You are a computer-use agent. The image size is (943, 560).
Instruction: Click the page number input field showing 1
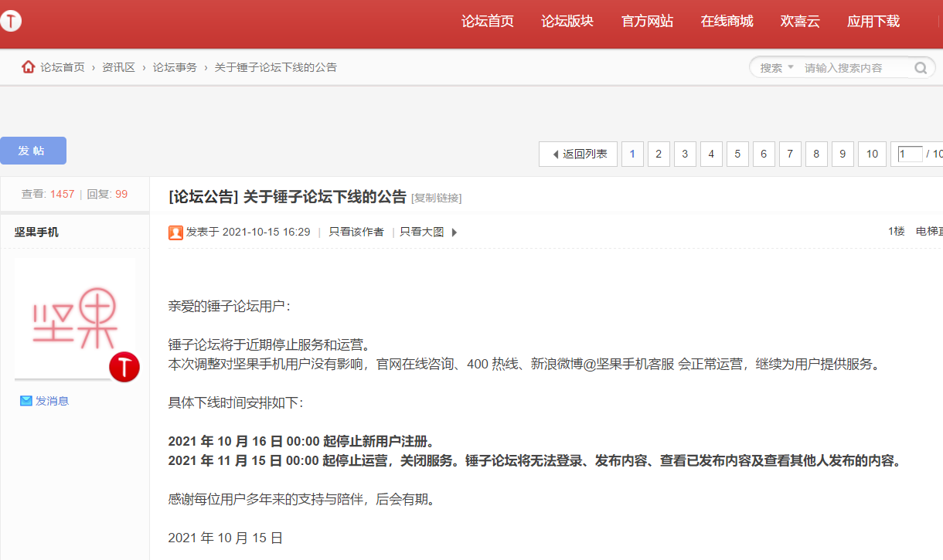point(908,154)
